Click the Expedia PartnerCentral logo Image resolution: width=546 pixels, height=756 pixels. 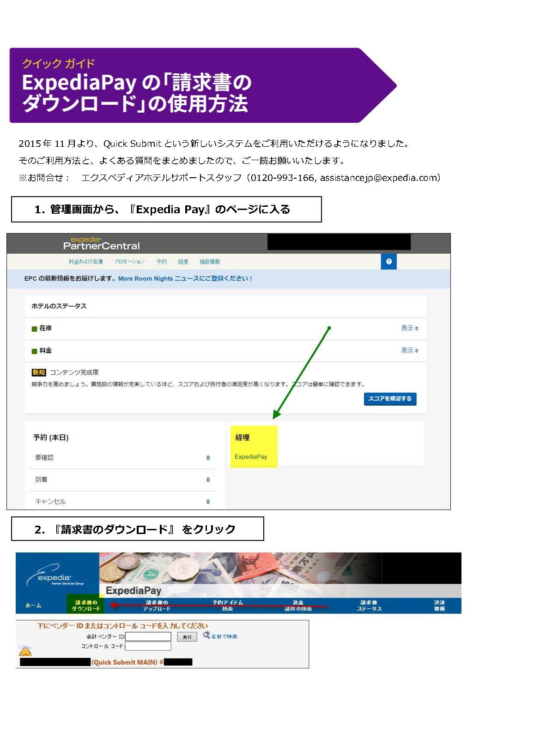101,243
